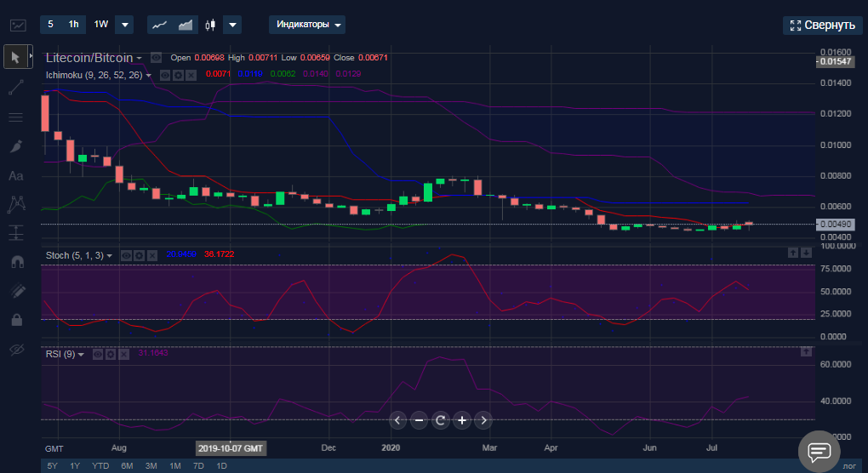Open the Индикаторы dropdown
Image resolution: width=868 pixels, height=473 pixels.
click(x=307, y=25)
